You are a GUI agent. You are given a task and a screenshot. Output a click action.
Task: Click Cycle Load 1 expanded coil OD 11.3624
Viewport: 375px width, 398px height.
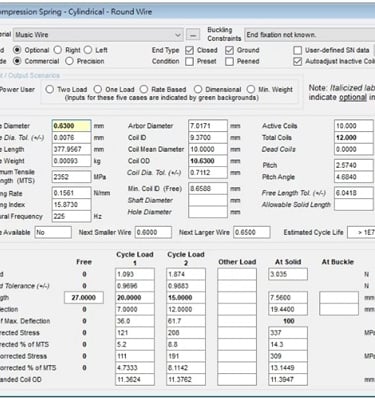pyautogui.click(x=135, y=379)
